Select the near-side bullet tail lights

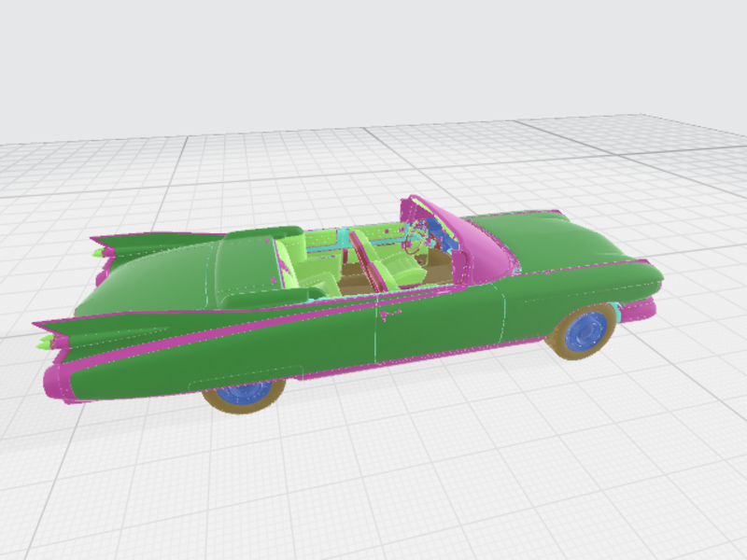click(x=46, y=342)
